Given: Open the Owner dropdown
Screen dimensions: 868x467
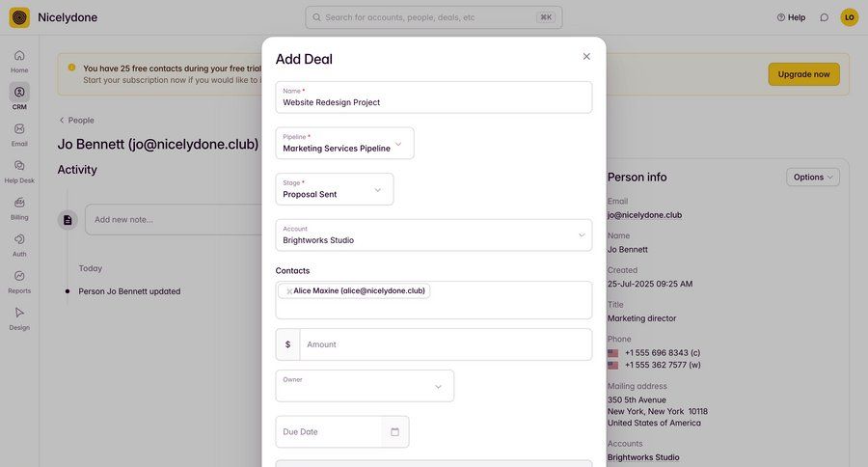Looking at the screenshot, I should click(x=365, y=386).
